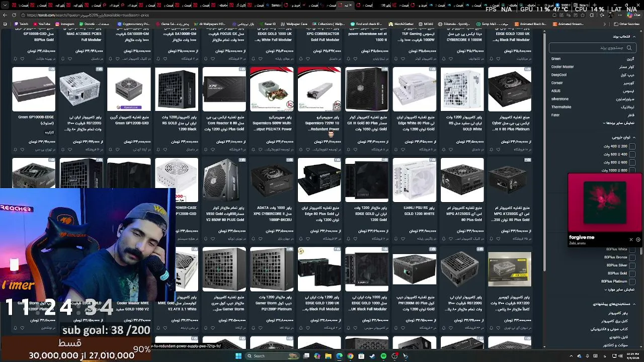Open File Explorer from the taskbar
This screenshot has height=362, width=644.
(328, 356)
